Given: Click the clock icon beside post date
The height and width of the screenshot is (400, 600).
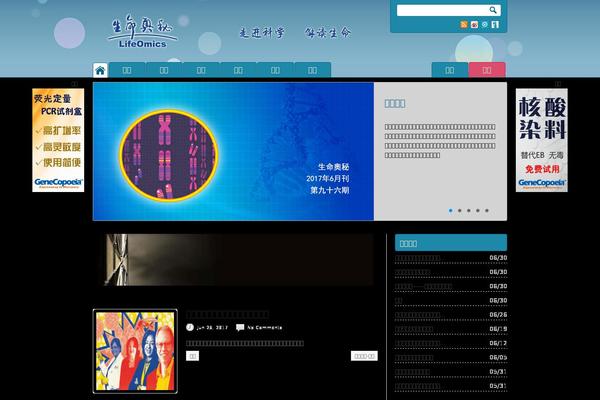Looking at the screenshot, I should (x=190, y=327).
